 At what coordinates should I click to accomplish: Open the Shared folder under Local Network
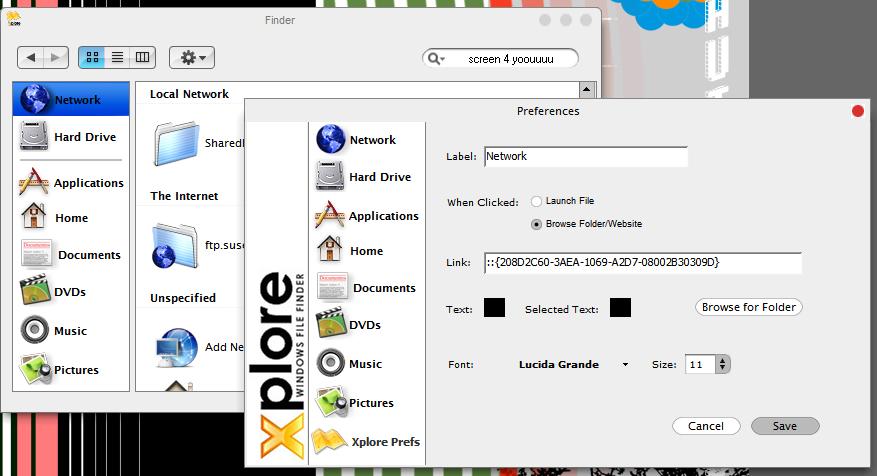pos(177,143)
